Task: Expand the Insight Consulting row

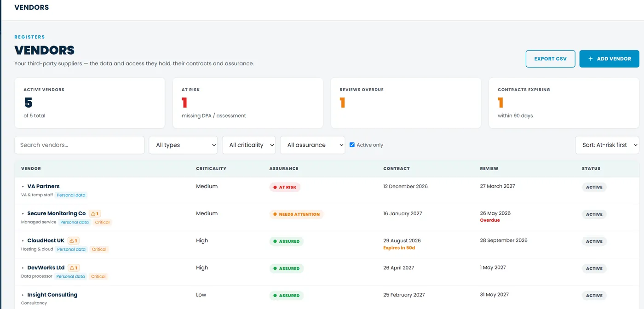Action: coord(23,295)
